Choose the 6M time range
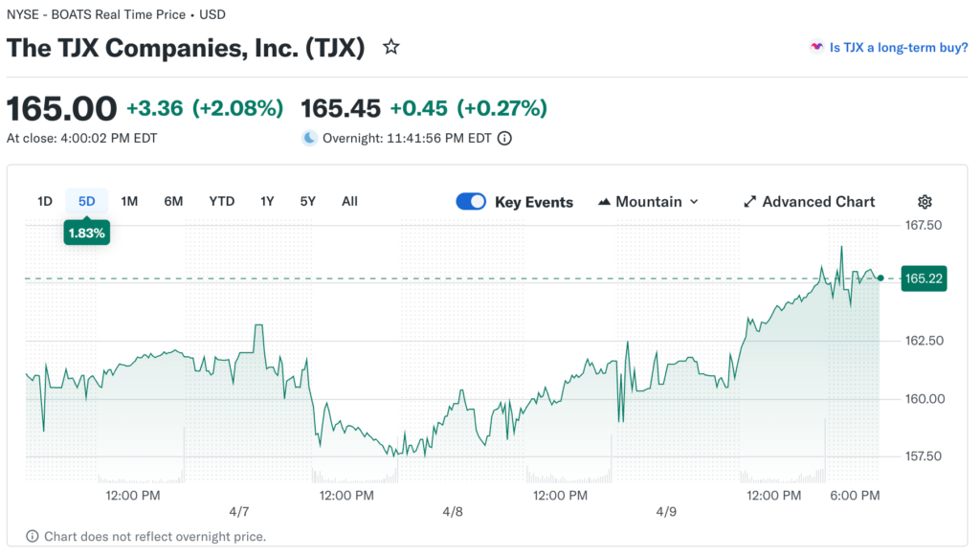The image size is (980, 556). (173, 201)
